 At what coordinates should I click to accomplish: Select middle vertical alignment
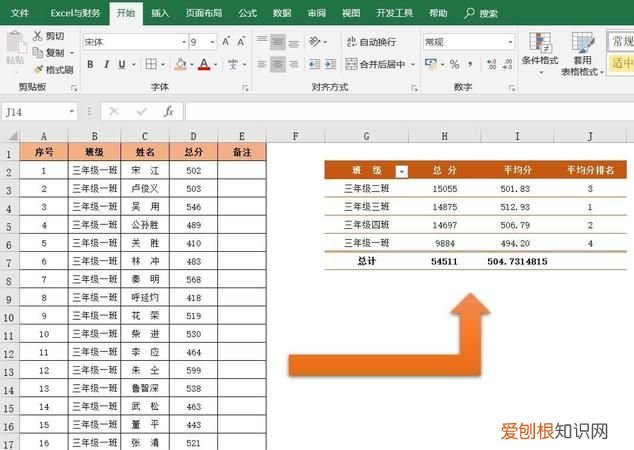[x=278, y=41]
